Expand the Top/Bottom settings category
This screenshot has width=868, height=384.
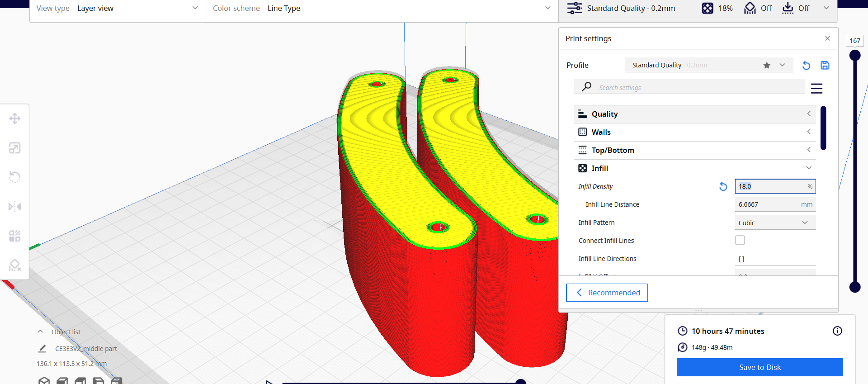[694, 150]
